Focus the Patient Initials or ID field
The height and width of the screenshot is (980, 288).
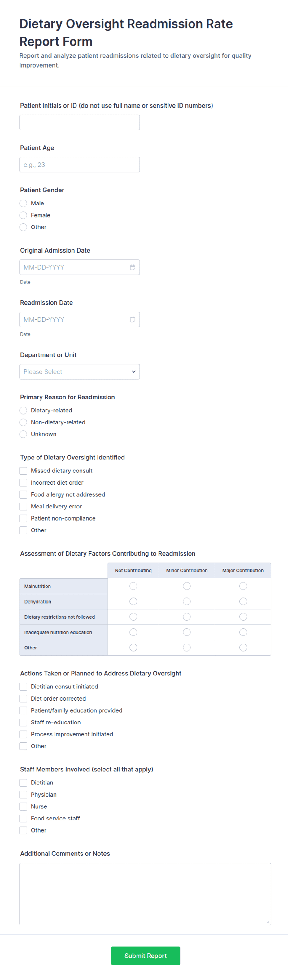tap(80, 122)
